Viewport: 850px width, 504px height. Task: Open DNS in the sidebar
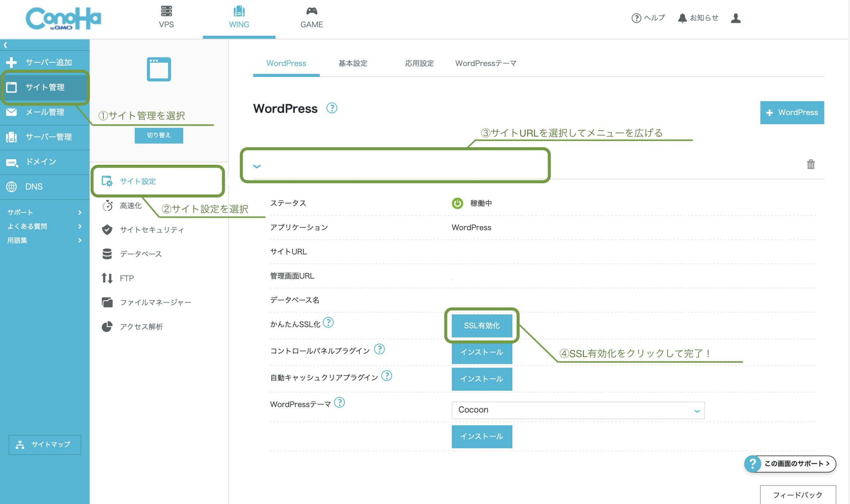(45, 187)
